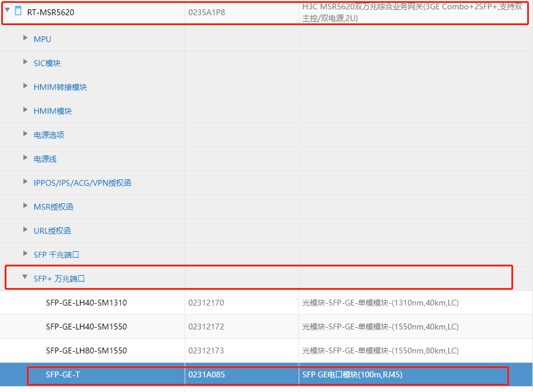Expand the SFP 千兆端口 node arrow
The image size is (533, 392).
[x=25, y=253]
